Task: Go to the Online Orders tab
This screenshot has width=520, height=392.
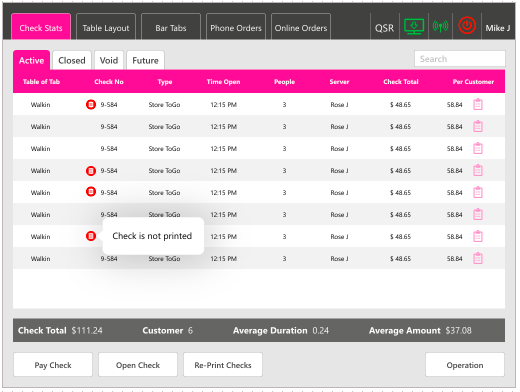Action: tap(301, 27)
